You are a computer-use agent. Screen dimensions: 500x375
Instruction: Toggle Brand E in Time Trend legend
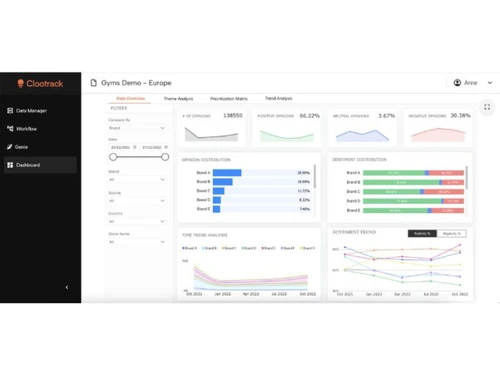[268, 248]
